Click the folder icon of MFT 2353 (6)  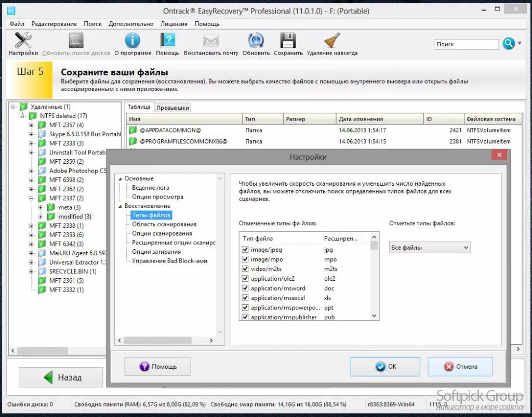click(42, 234)
